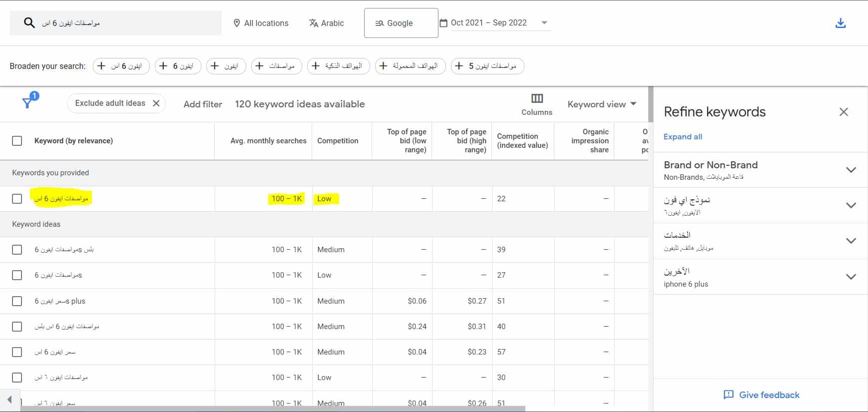The height and width of the screenshot is (412, 868).
Task: Check the keyword row with index 27
Action: point(17,275)
